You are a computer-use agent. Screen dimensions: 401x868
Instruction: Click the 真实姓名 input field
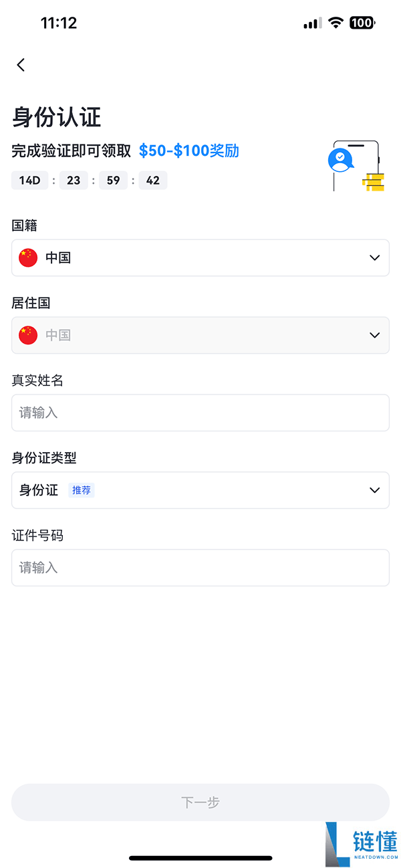pyautogui.click(x=200, y=413)
